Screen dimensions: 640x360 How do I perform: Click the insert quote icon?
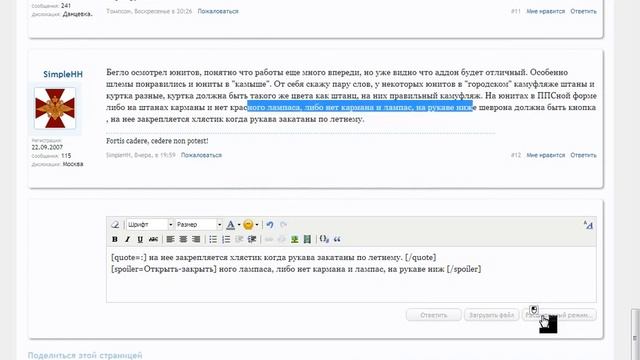[337, 239]
